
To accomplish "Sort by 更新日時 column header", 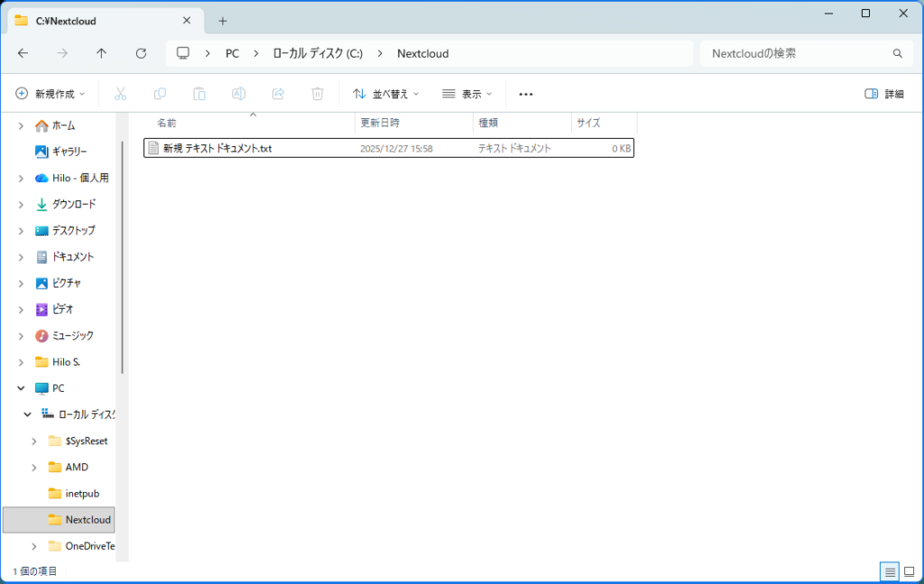I will (380, 123).
